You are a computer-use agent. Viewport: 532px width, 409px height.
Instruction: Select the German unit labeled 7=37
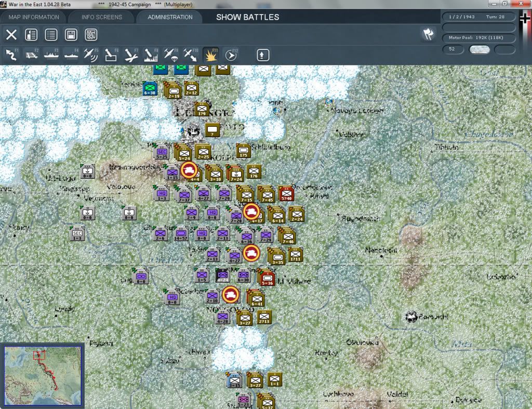coord(184,195)
